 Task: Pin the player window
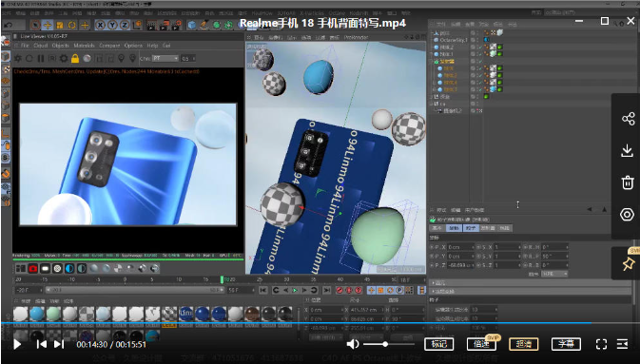pyautogui.click(x=628, y=263)
